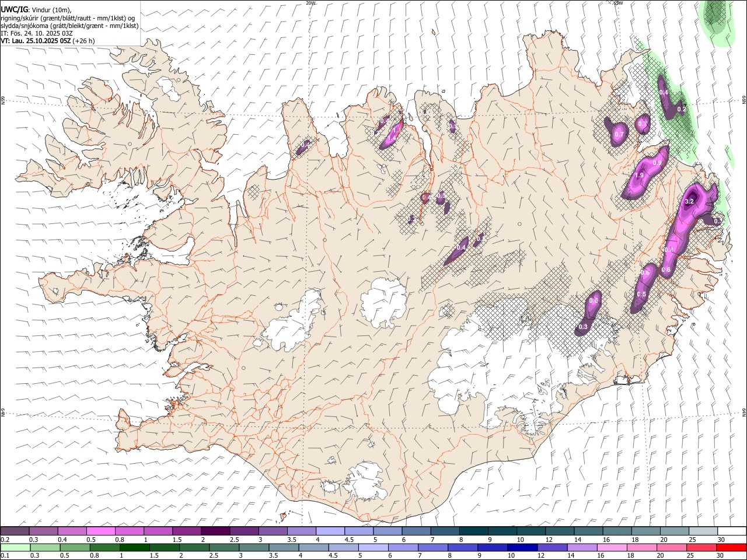Select the darkest green legend swatch labeled 1
Viewport: 747px width, 560px height.
[x=134, y=547]
